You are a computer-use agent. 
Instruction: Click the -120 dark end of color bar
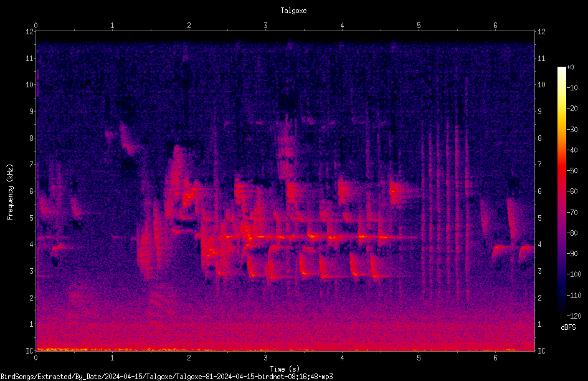[562, 314]
